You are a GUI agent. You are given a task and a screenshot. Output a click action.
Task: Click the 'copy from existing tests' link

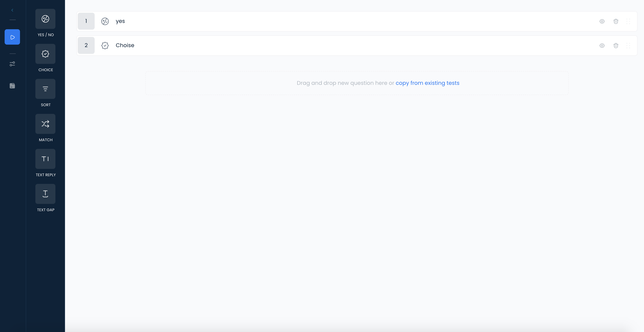click(427, 83)
